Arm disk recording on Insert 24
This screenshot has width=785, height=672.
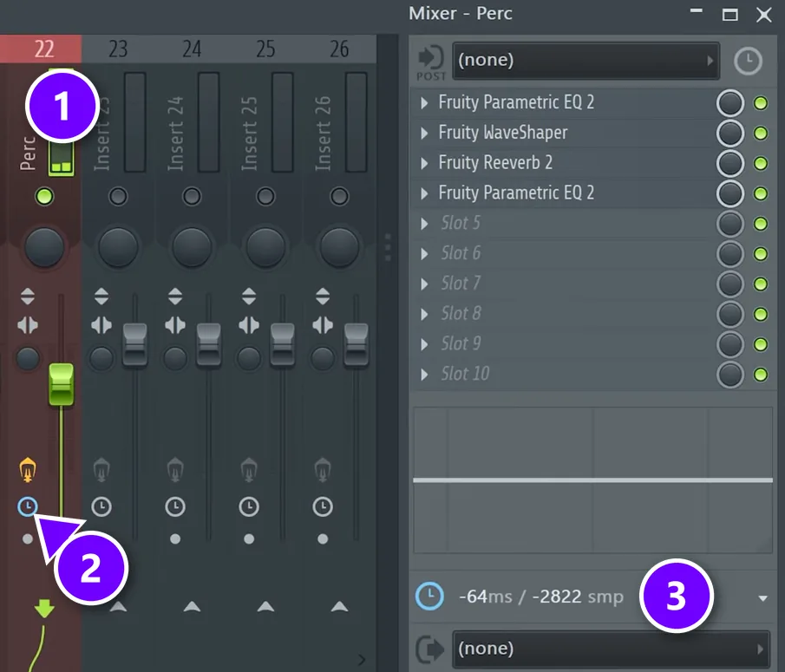pyautogui.click(x=175, y=470)
